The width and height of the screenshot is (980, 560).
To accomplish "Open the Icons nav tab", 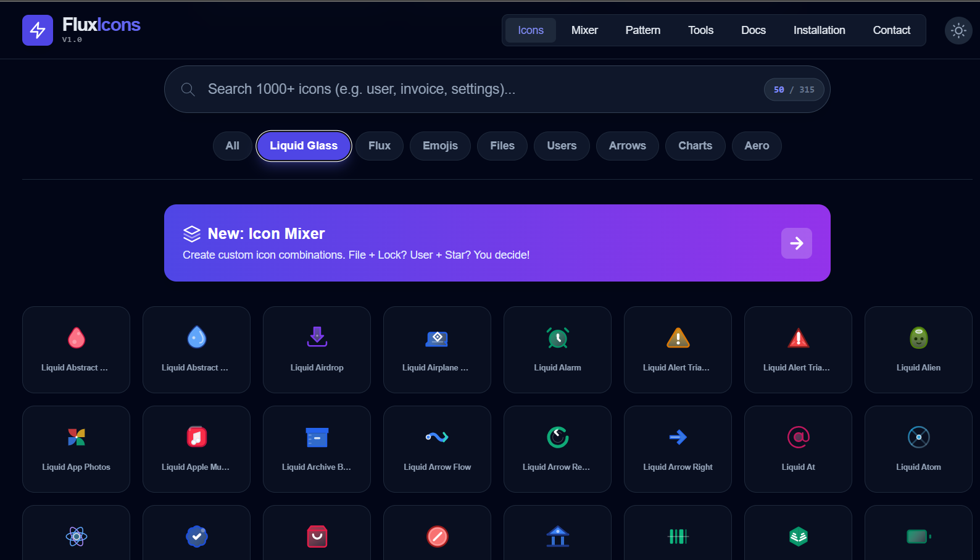I will tap(531, 30).
